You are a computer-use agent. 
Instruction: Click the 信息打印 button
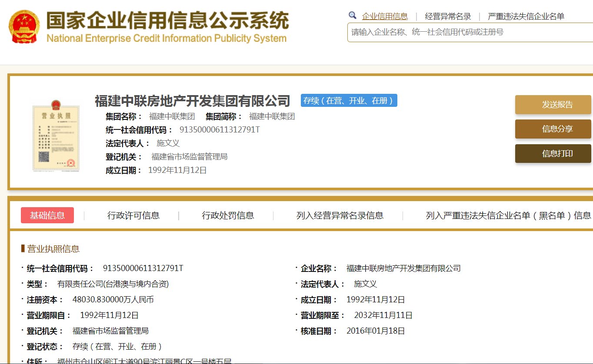click(x=553, y=153)
